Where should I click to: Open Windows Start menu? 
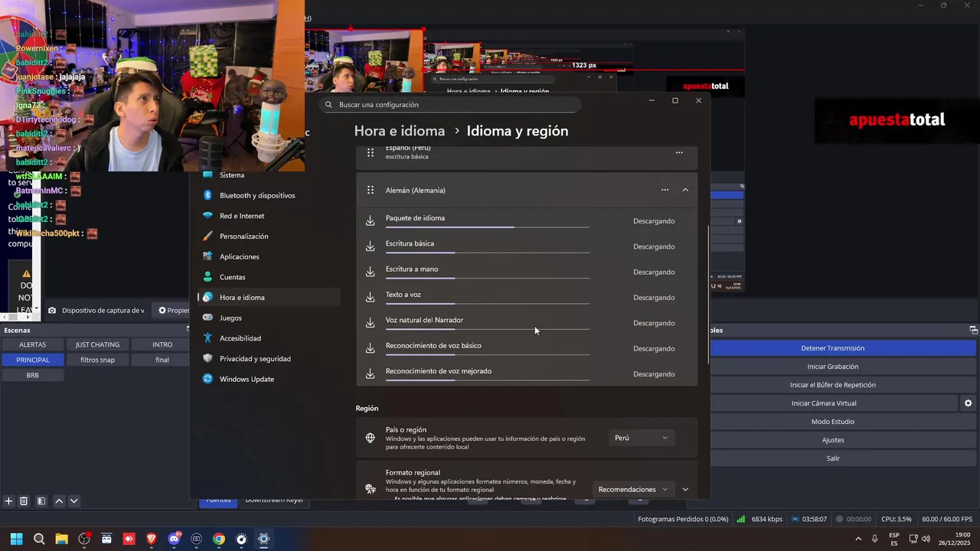[16, 539]
